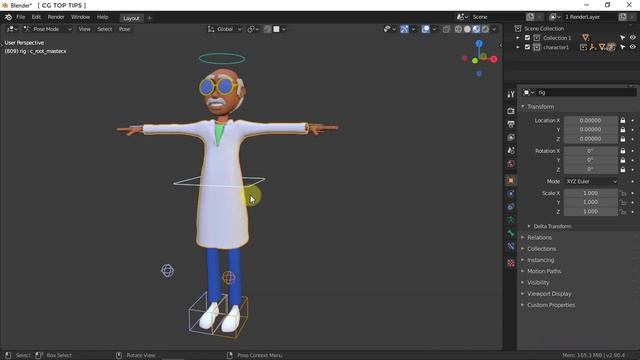Click the new scene icon
This screenshot has height=360, width=640.
click(530, 17)
